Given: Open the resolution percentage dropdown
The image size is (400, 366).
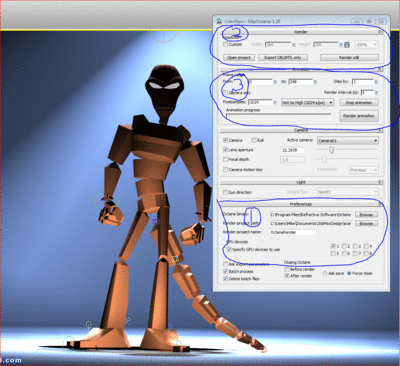Looking at the screenshot, I should (x=367, y=44).
